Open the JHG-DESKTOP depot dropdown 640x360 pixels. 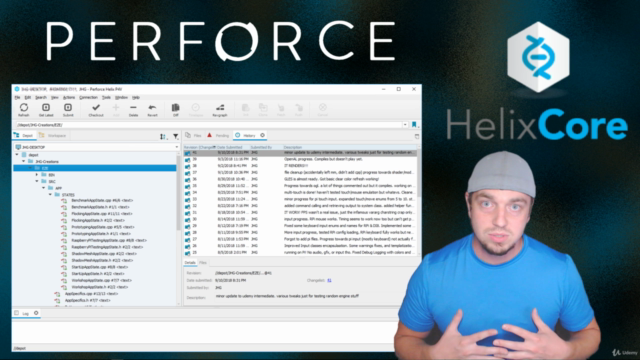97,147
